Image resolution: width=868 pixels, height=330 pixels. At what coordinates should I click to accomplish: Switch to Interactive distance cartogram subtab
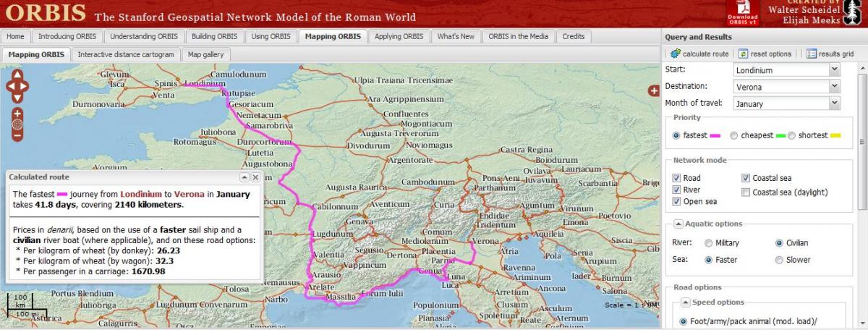[x=126, y=54]
